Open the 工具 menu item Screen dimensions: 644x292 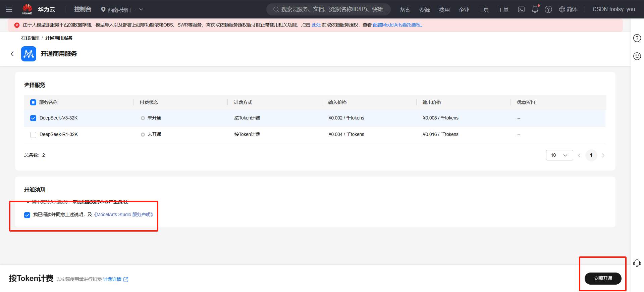tap(484, 10)
